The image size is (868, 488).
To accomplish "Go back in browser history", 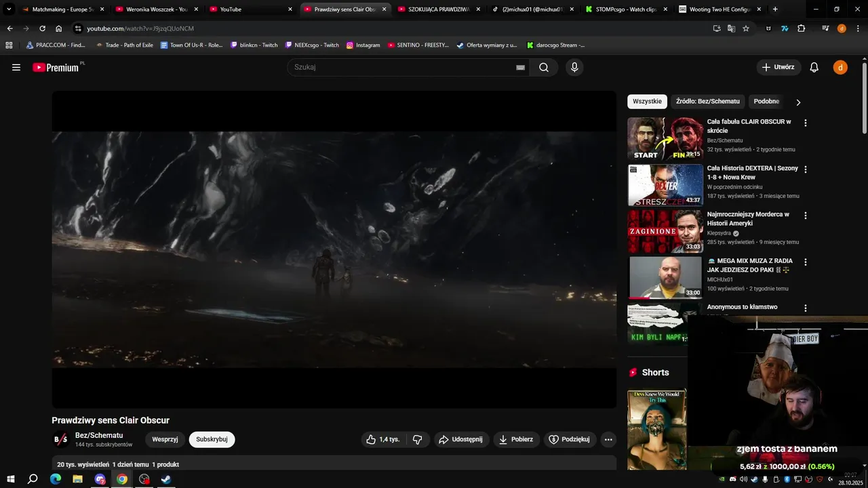I will (9, 28).
